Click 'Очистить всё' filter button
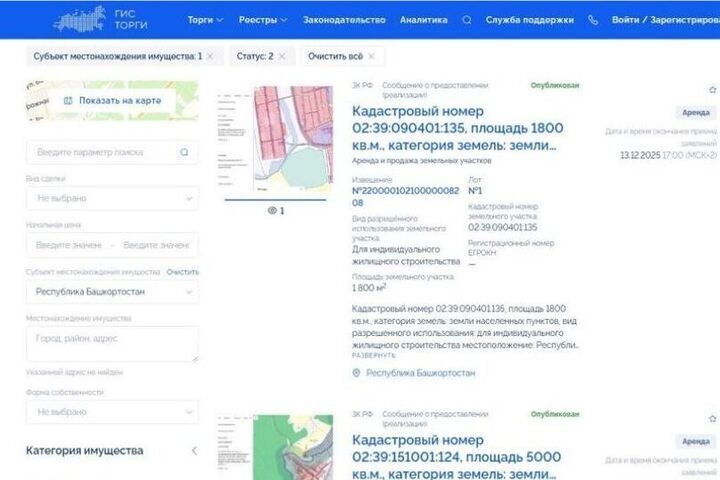The height and width of the screenshot is (480, 720). click(342, 56)
